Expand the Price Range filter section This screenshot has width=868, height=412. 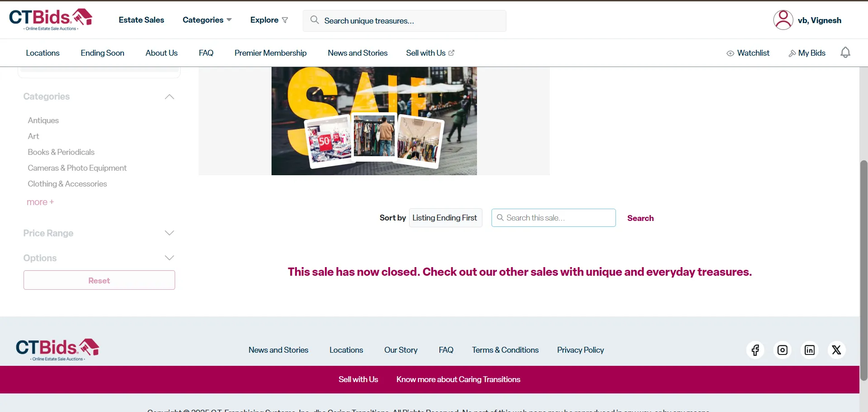[169, 233]
